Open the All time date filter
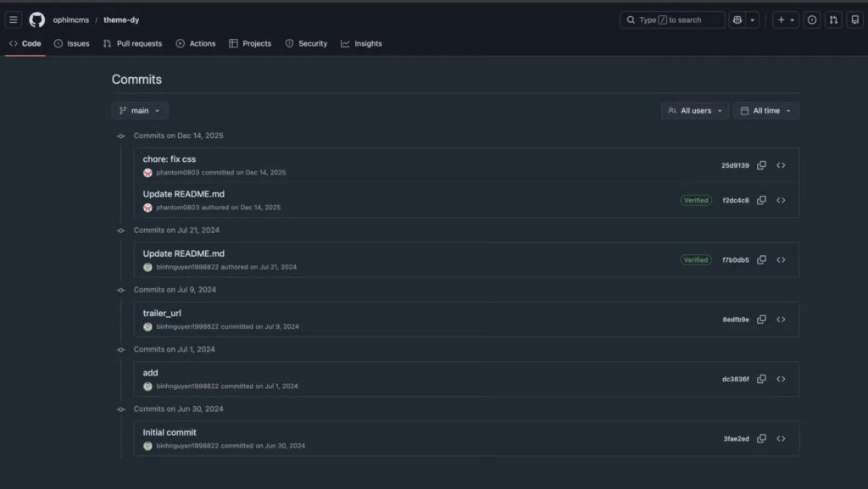This screenshot has height=489, width=868. tap(765, 110)
